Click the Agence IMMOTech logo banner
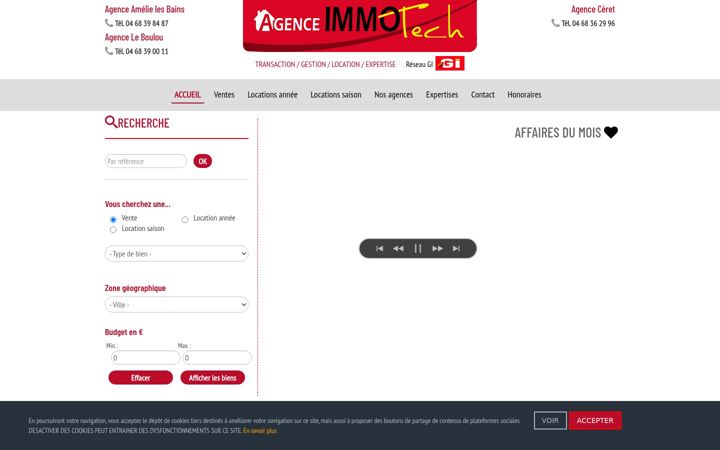Screen dimensions: 720x450 pyautogui.click(x=360, y=25)
